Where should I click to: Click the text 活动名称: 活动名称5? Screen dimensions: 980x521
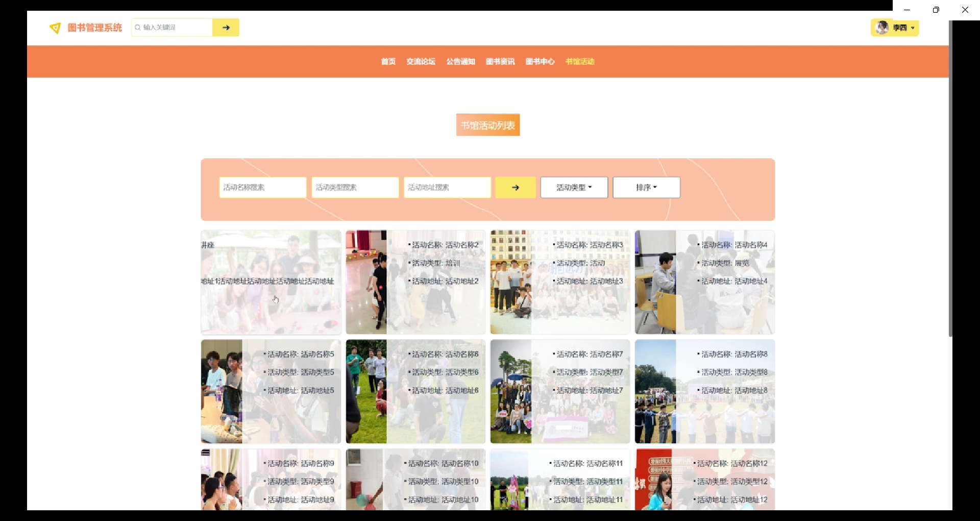coord(301,354)
